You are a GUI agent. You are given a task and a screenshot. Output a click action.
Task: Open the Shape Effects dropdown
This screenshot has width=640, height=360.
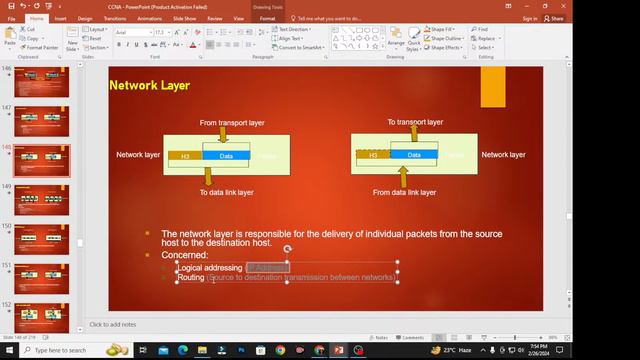[443, 47]
